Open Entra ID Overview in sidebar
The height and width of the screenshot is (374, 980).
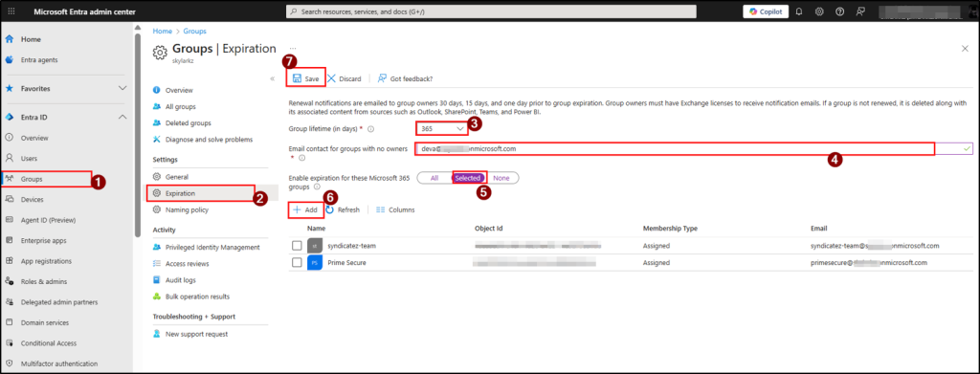pos(34,138)
